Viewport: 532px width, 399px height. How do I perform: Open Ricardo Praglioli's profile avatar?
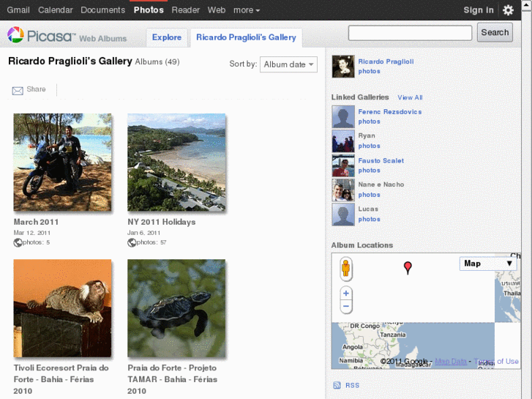342,67
